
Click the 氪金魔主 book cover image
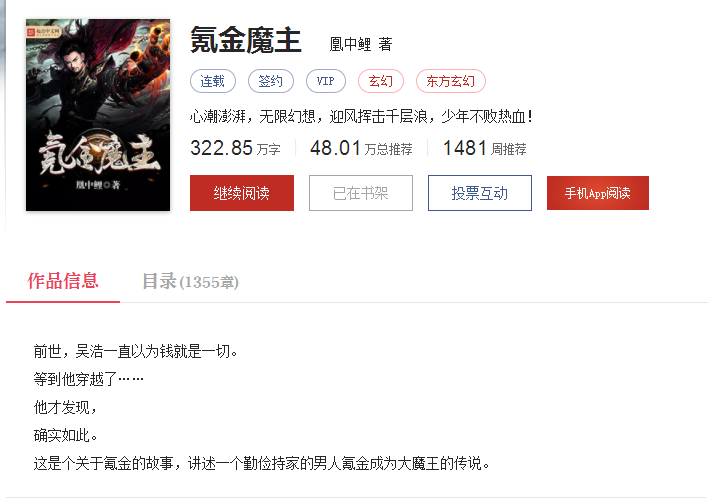pyautogui.click(x=98, y=115)
